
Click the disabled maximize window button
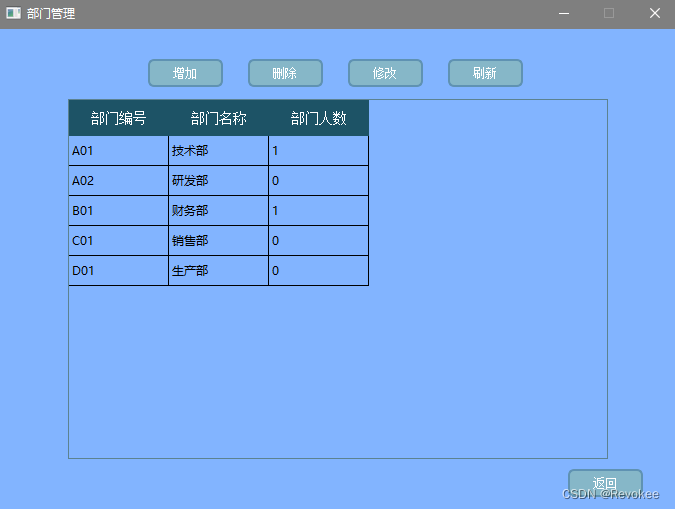click(x=609, y=14)
